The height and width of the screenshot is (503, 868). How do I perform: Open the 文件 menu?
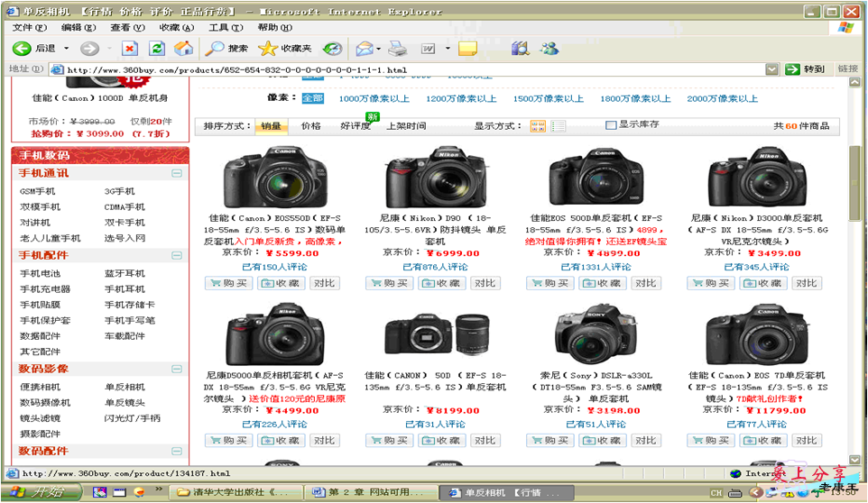(30, 27)
